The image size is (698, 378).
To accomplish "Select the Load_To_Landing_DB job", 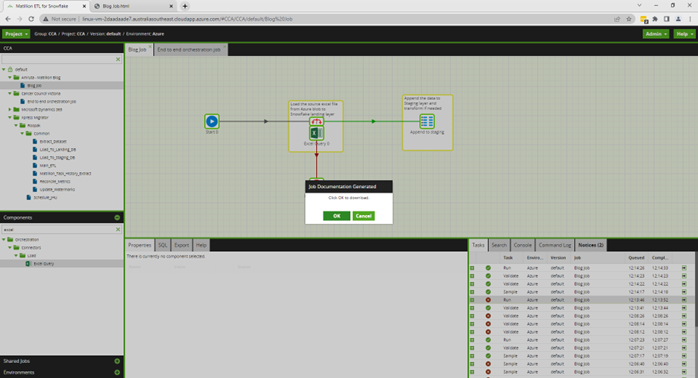I will click(57, 150).
